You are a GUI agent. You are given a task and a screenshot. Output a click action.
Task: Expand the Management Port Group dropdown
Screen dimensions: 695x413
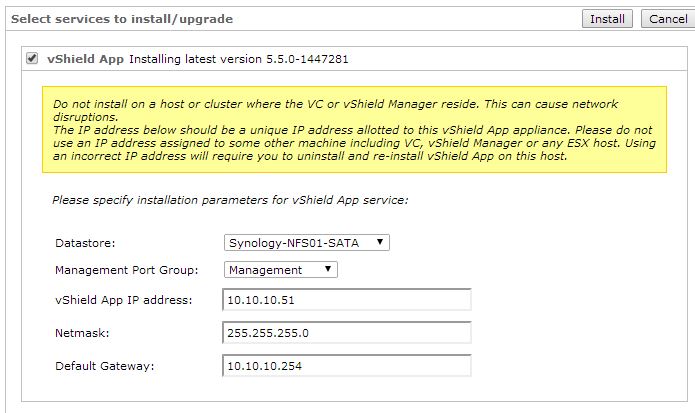281,269
